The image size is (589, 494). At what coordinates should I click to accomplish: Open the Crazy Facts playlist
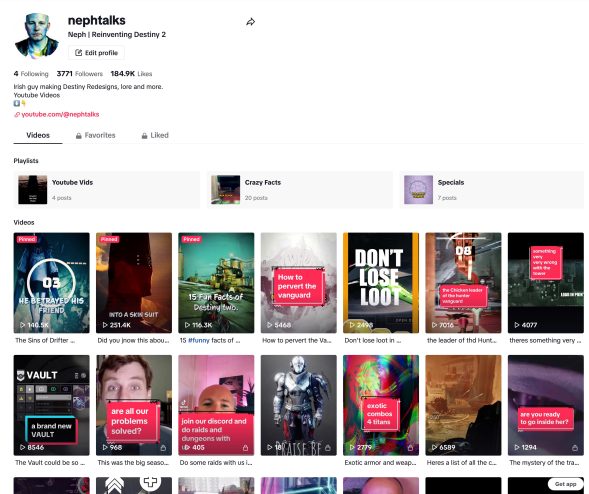pos(300,190)
